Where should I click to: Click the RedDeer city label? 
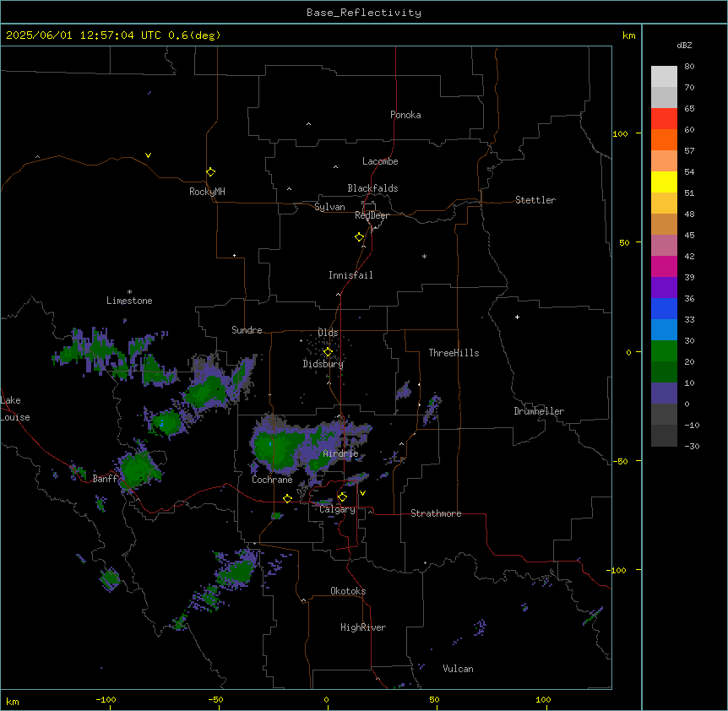click(372, 215)
